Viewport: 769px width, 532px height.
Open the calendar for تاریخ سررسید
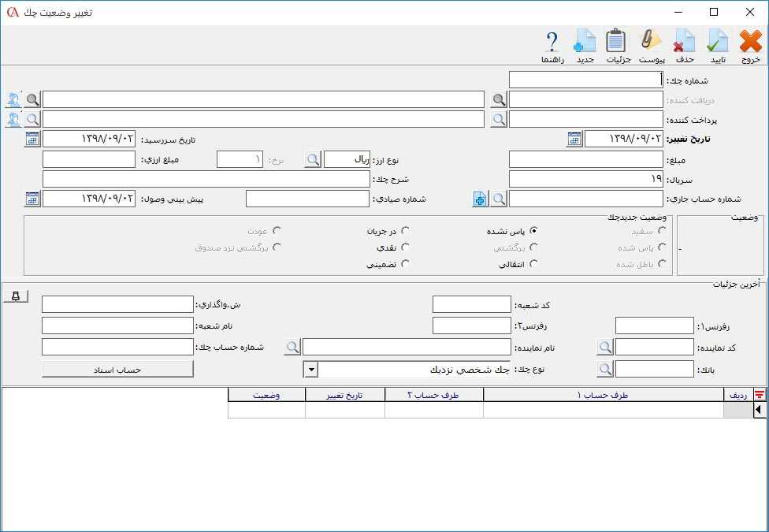(x=32, y=140)
